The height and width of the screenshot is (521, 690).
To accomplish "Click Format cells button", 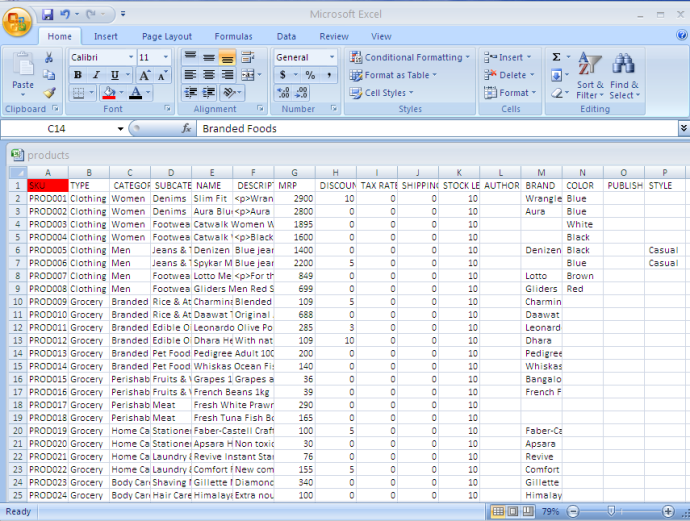I will [510, 92].
